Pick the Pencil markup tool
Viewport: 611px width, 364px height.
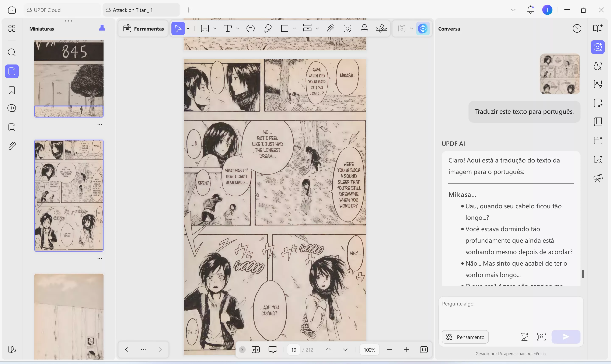[268, 28]
